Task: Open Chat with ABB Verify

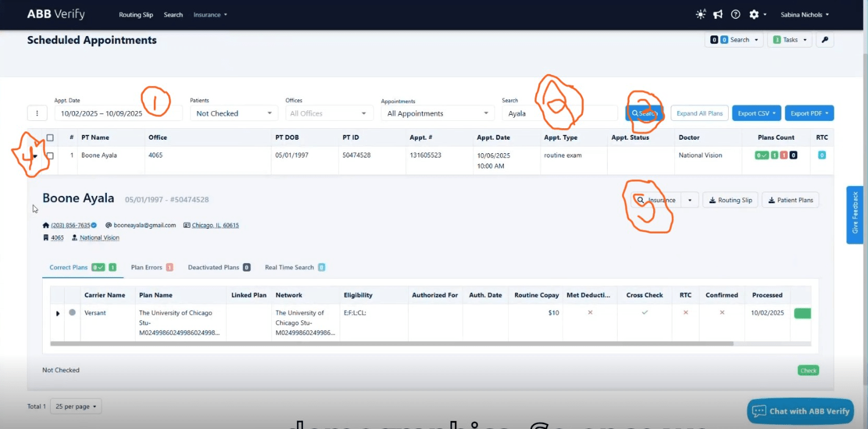Action: [800, 411]
